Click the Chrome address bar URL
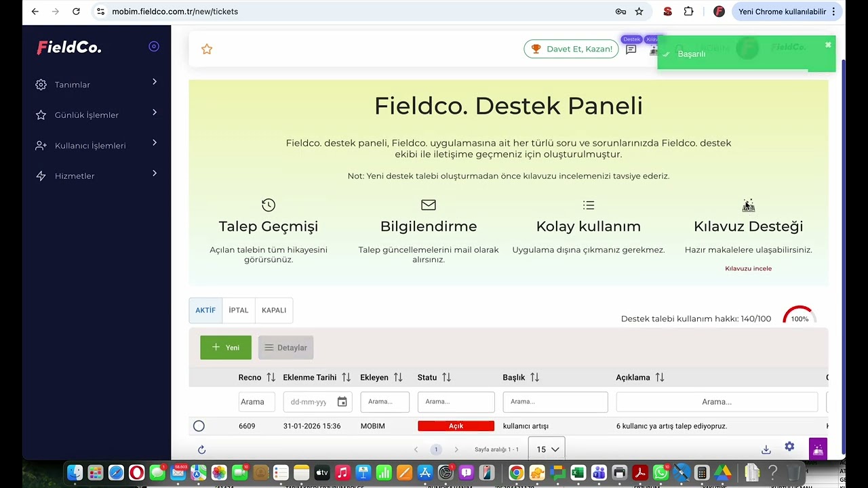The height and width of the screenshot is (488, 868). click(x=175, y=12)
